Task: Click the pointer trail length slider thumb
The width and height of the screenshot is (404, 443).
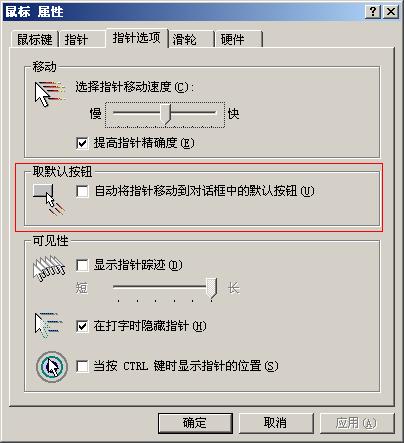Action: click(211, 288)
